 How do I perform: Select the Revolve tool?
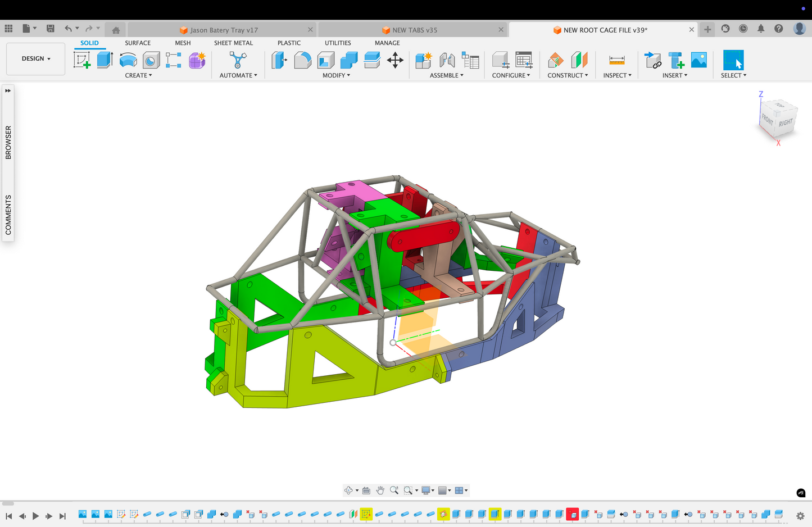[128, 60]
